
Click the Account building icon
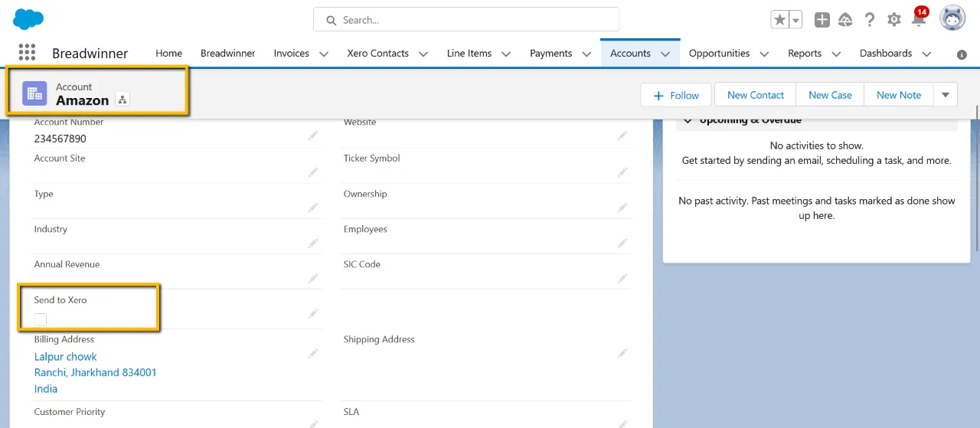[34, 93]
